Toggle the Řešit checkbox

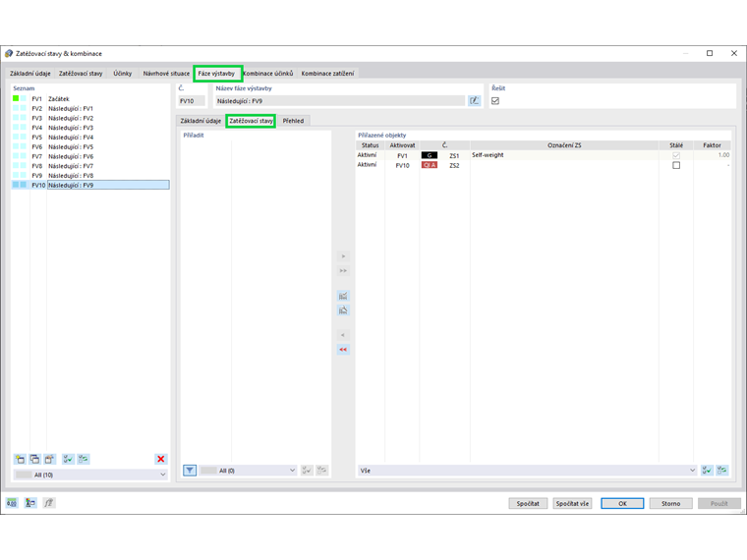coord(495,101)
